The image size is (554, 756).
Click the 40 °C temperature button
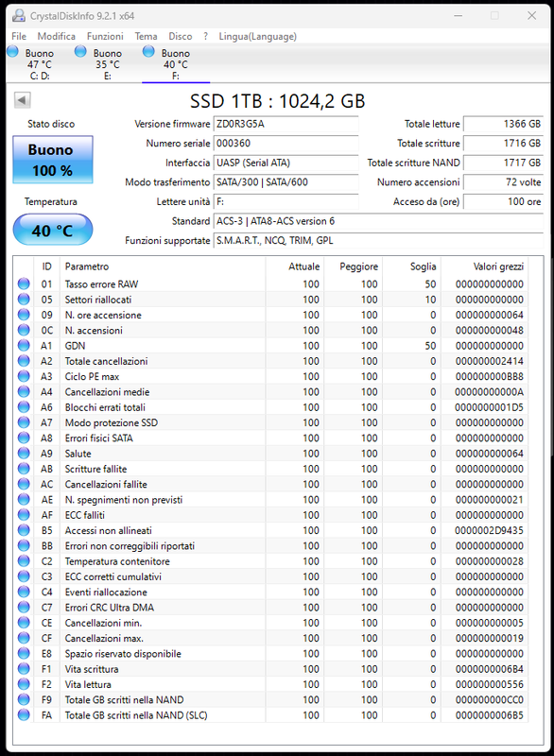(x=53, y=230)
